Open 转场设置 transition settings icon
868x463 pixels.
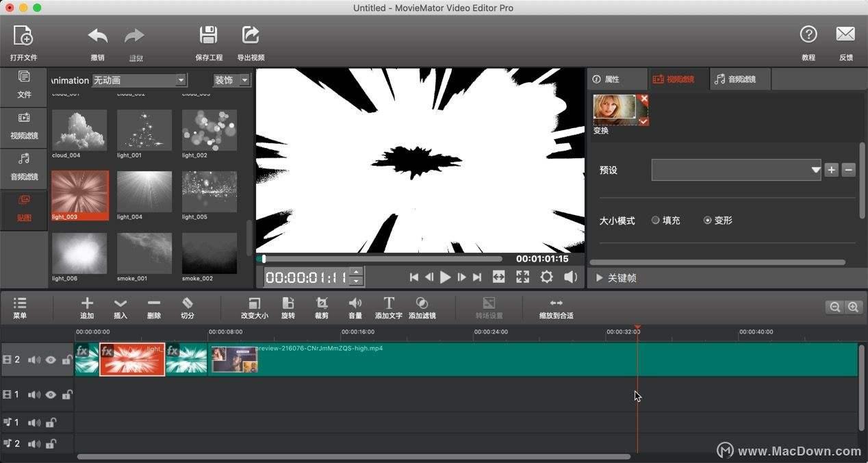pos(489,303)
